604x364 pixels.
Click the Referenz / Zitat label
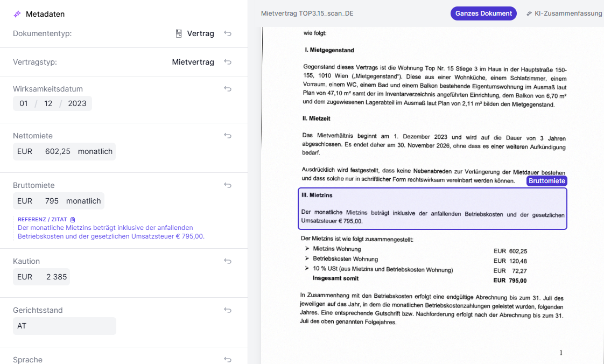click(x=43, y=220)
